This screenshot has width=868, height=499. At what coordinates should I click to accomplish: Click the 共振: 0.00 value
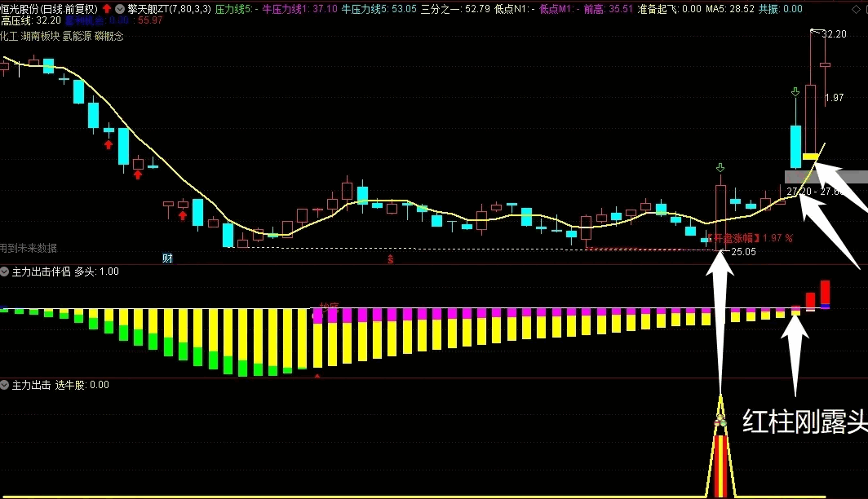[x=780, y=9]
